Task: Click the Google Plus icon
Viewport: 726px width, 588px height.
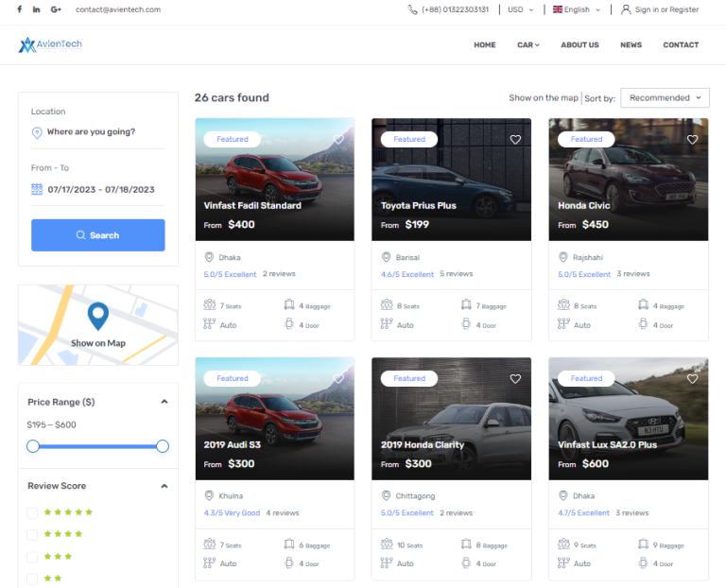Action: coord(56,9)
